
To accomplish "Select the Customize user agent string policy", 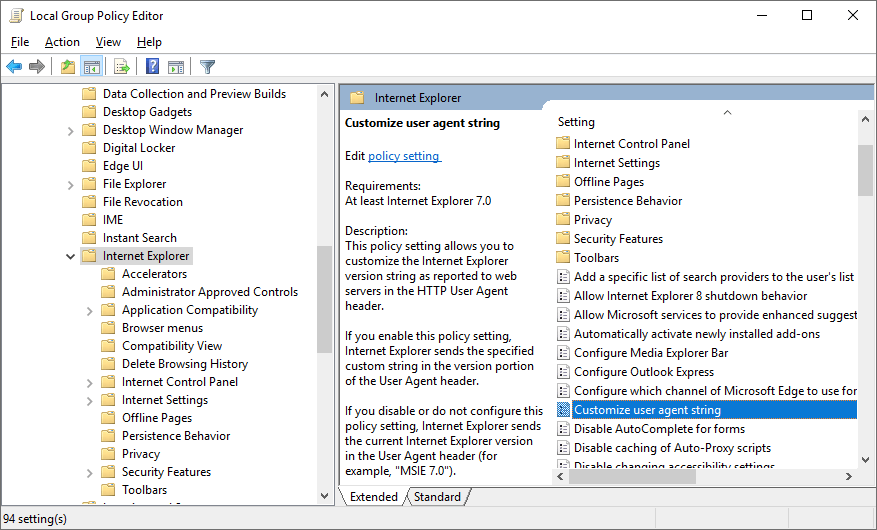I will click(x=646, y=410).
